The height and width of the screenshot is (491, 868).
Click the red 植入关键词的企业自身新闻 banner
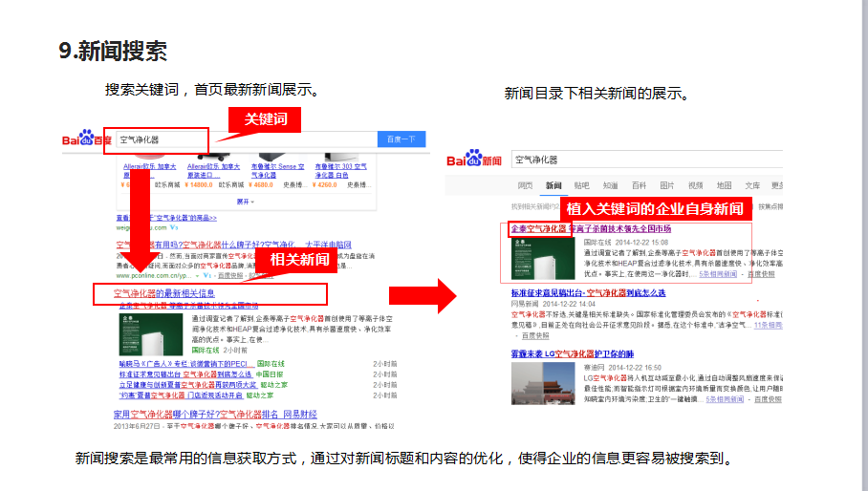pyautogui.click(x=655, y=209)
